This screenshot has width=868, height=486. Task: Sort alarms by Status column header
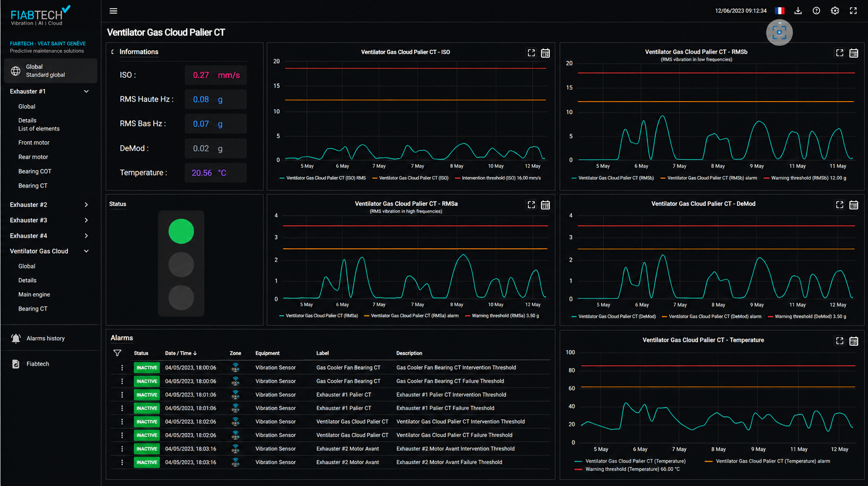[141, 353]
